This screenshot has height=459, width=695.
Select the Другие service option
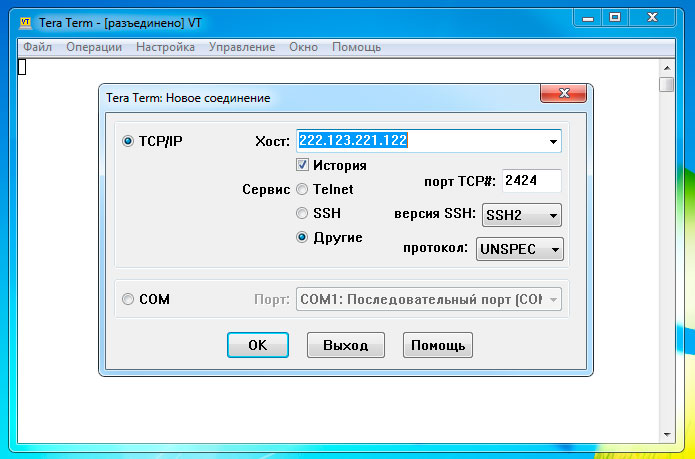302,237
